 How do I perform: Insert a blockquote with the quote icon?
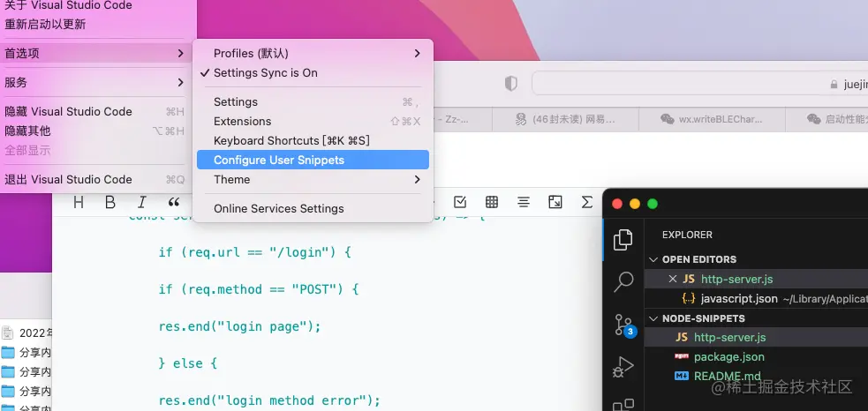174,203
